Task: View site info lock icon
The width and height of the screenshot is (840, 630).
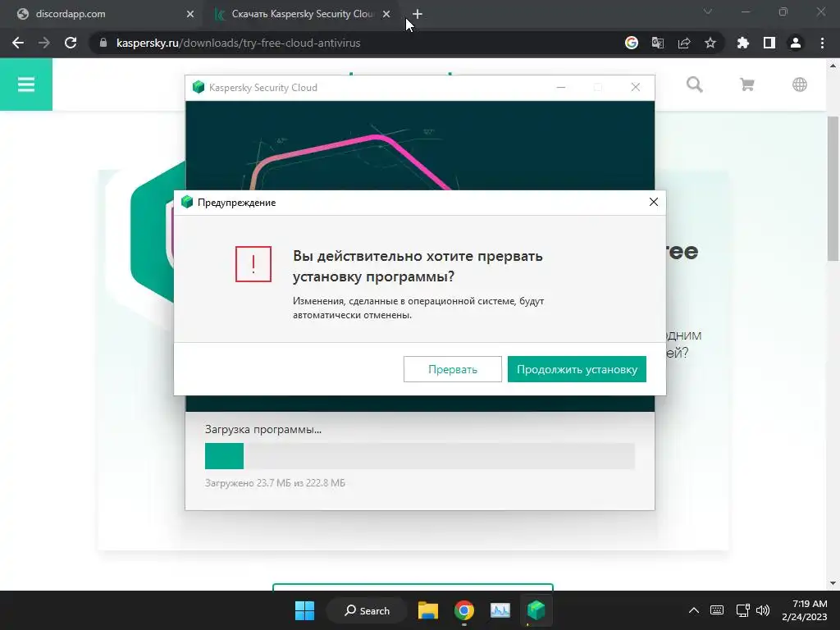Action: [103, 43]
